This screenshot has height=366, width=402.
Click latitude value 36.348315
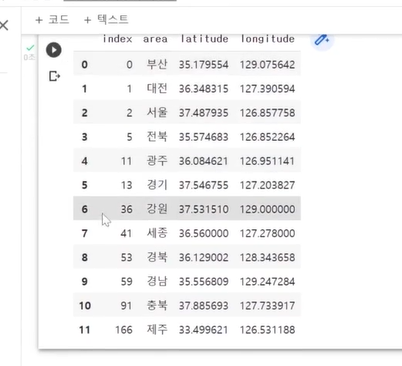coord(204,89)
